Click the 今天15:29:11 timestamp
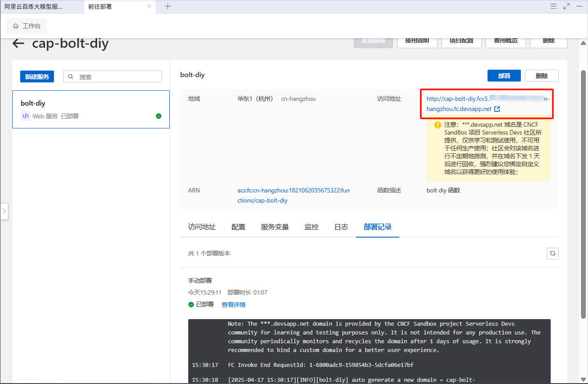The image size is (588, 384). pyautogui.click(x=205, y=292)
